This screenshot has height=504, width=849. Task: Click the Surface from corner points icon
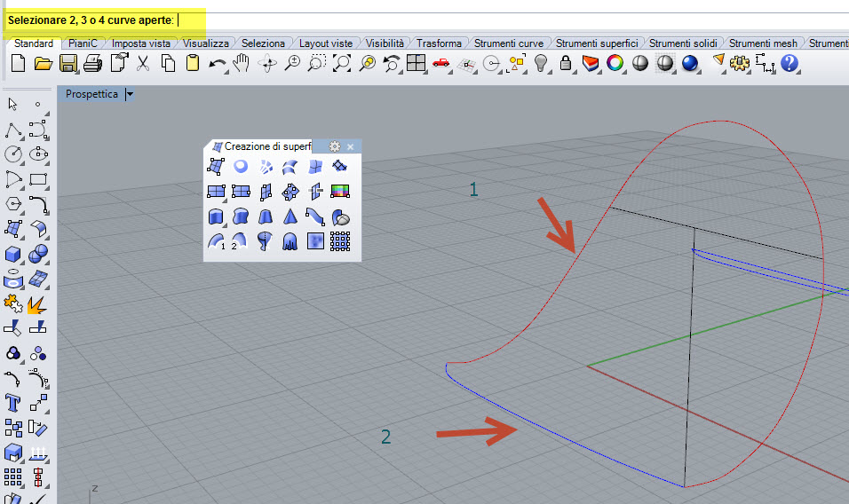point(215,166)
